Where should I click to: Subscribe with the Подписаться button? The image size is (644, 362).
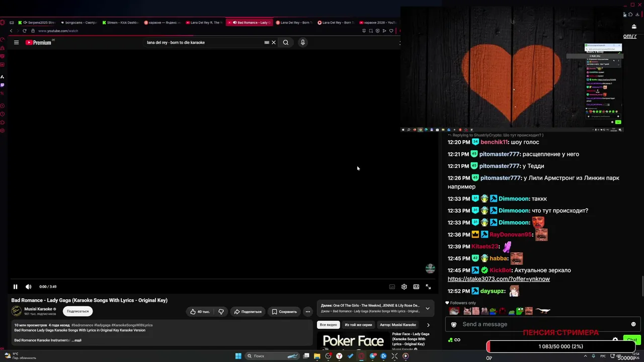[77, 311]
